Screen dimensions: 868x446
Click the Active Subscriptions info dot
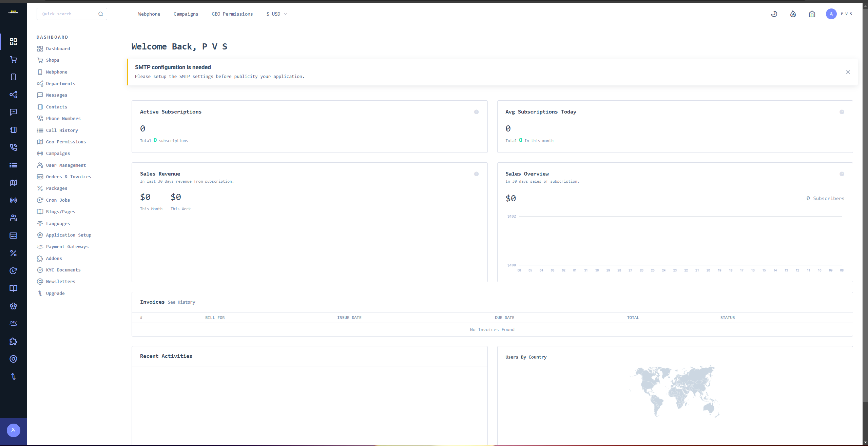[x=476, y=112]
